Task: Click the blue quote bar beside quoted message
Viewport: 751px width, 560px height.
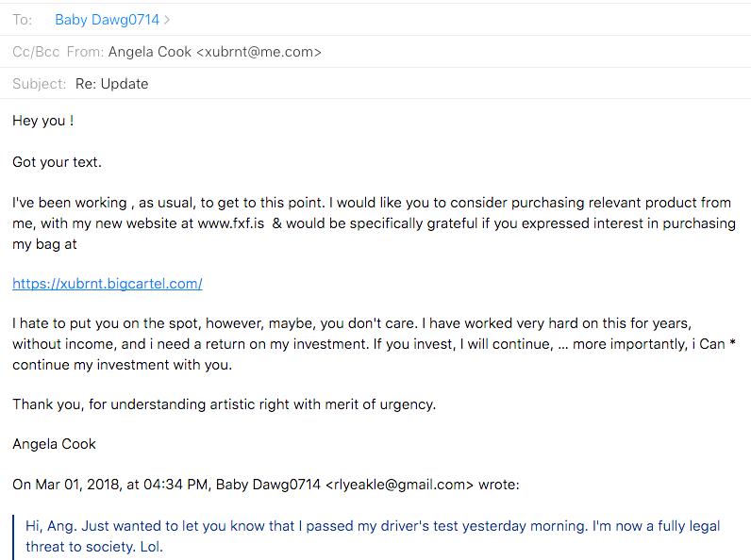Action: 14,537
